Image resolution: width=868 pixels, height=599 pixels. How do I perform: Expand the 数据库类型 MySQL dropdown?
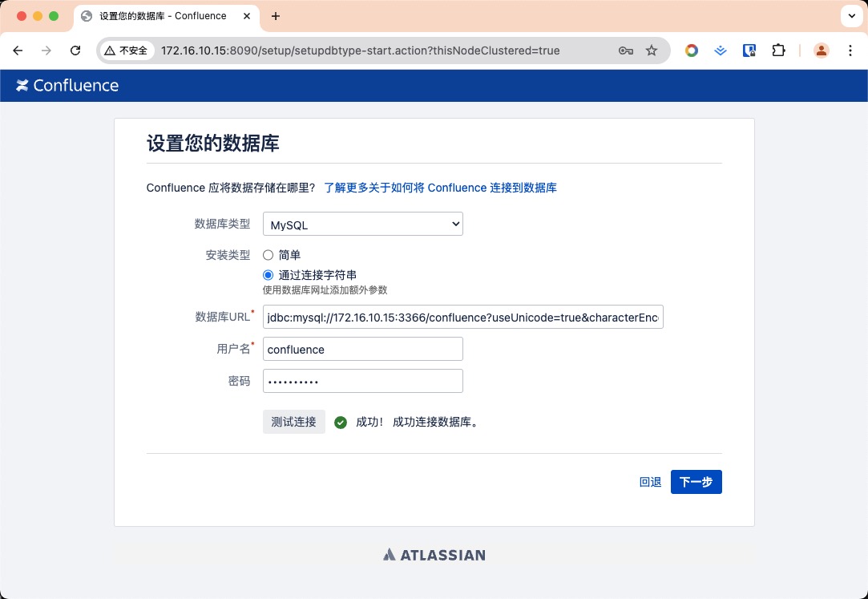point(363,225)
